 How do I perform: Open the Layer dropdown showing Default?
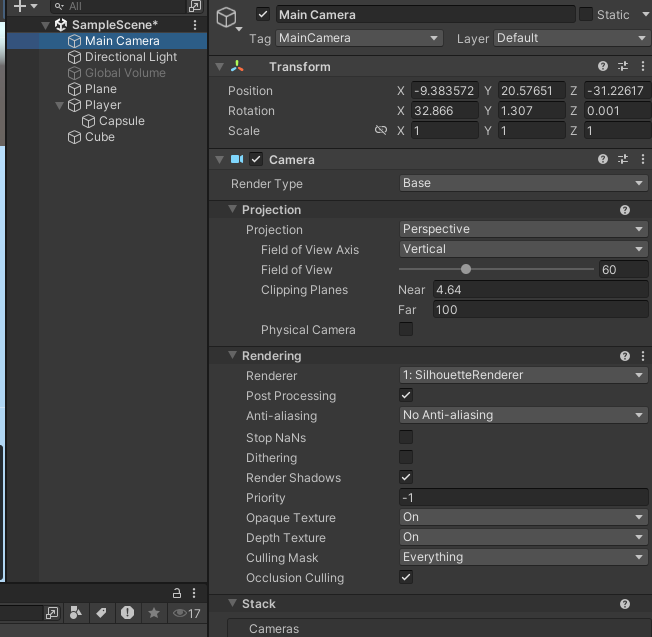tap(572, 38)
